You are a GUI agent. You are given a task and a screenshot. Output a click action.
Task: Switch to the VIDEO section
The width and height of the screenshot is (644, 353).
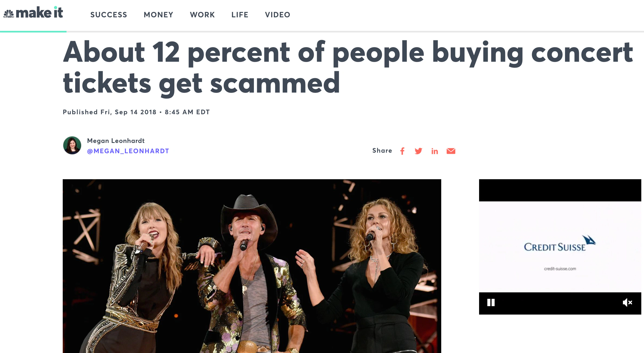(278, 15)
